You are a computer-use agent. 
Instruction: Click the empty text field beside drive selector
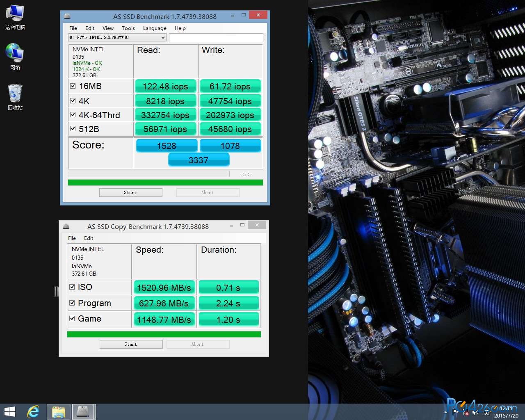point(216,38)
